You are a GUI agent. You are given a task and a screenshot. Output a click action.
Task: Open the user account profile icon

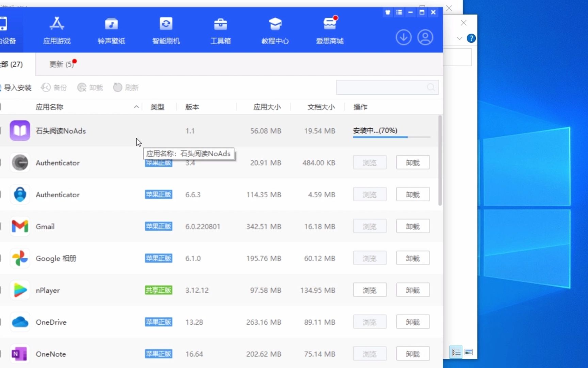click(425, 37)
